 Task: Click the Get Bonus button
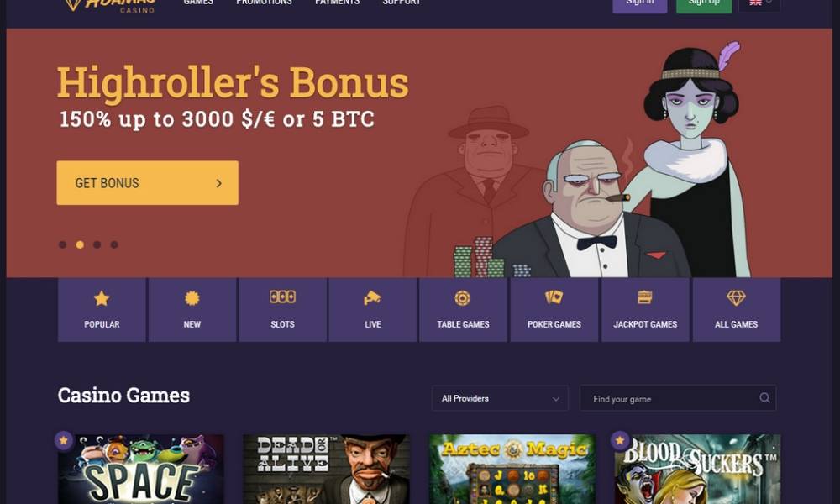click(147, 182)
